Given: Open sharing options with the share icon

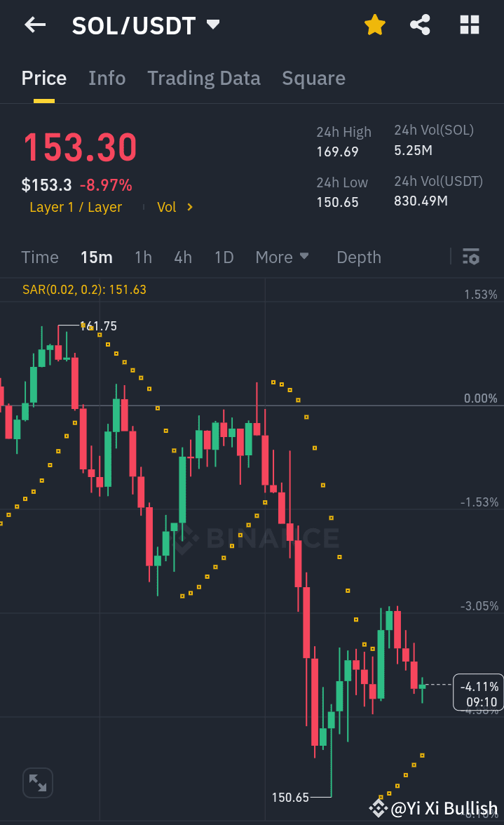Looking at the screenshot, I should coord(420,25).
